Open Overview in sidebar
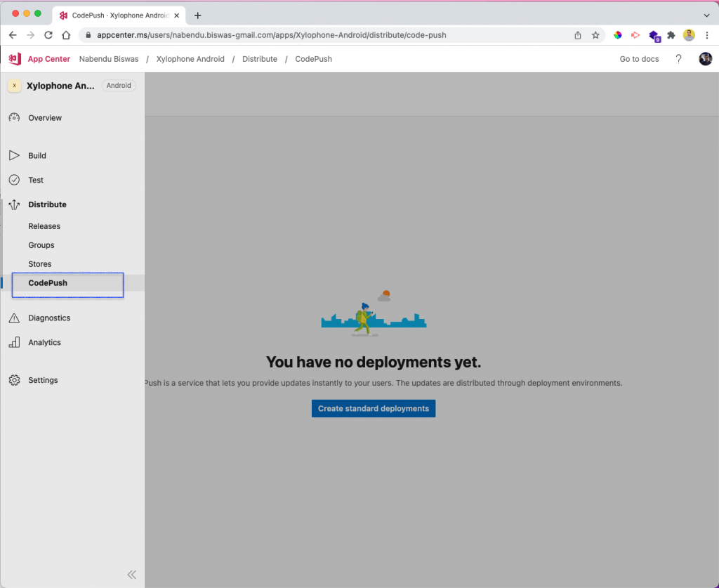 (x=45, y=118)
